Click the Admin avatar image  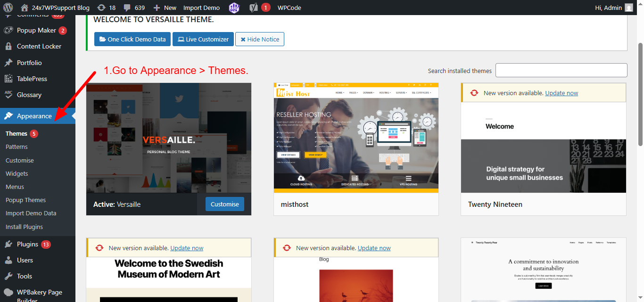tap(629, 8)
